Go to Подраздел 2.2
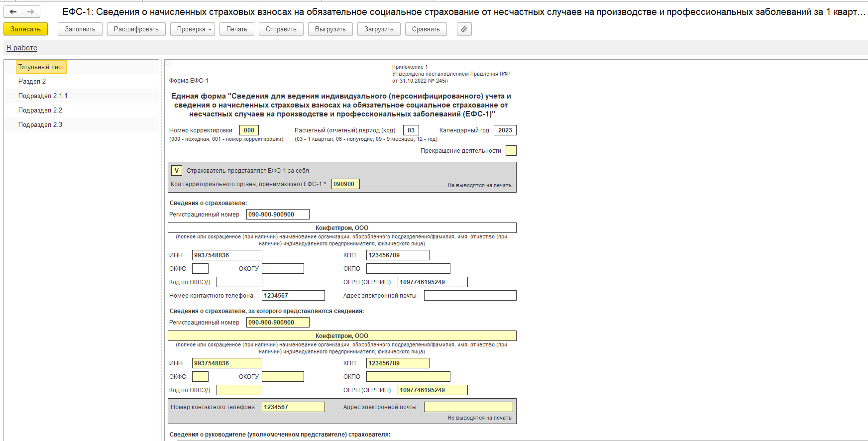 (x=40, y=110)
